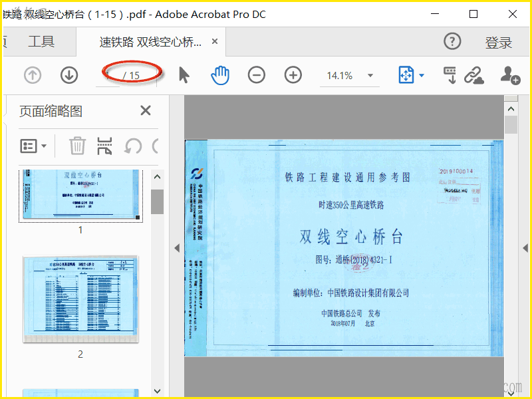This screenshot has width=532, height=399.
Task: Click the thumbnail panel scrollbar handle
Action: point(157,201)
